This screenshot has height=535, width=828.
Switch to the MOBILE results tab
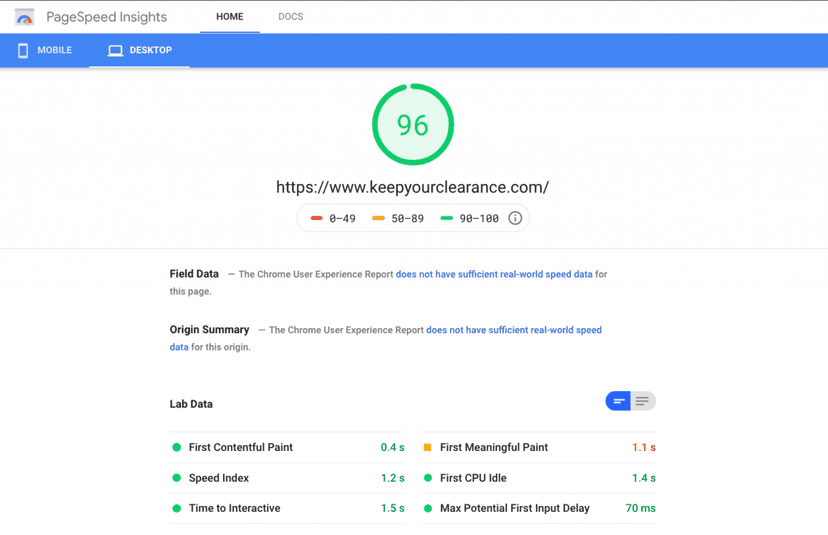click(45, 50)
